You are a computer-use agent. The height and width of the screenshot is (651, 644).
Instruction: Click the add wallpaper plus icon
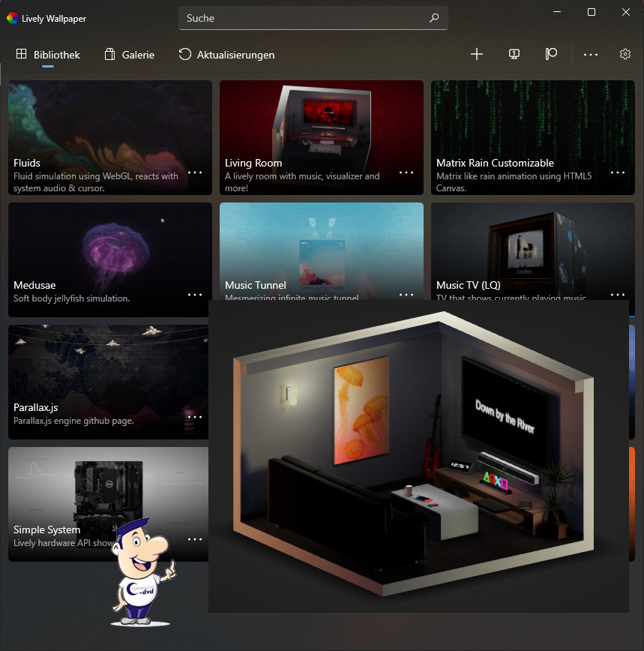click(x=476, y=54)
